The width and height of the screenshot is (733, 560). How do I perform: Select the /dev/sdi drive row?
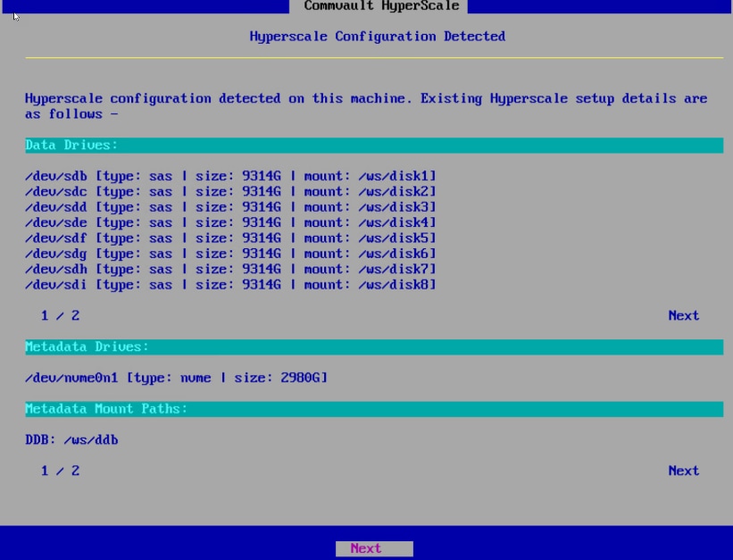click(230, 284)
